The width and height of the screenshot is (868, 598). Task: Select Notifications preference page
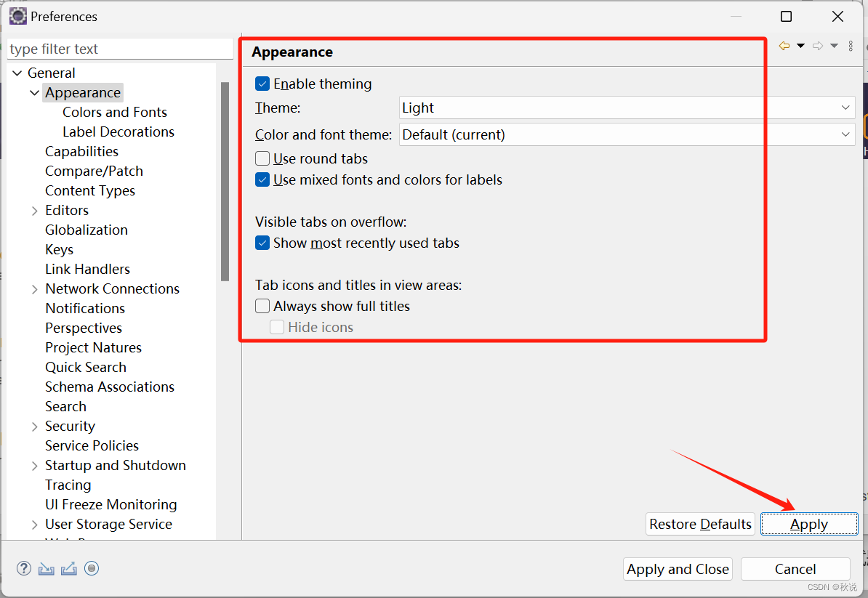tap(85, 309)
